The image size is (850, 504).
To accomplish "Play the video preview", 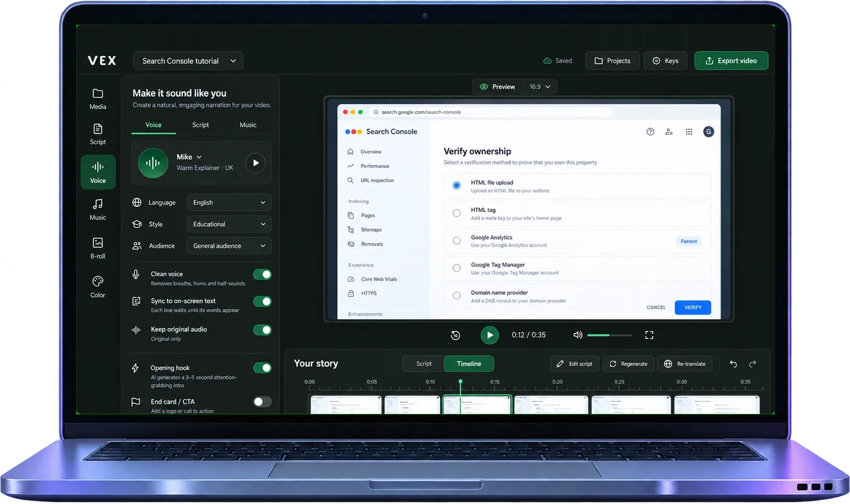I will [x=490, y=335].
